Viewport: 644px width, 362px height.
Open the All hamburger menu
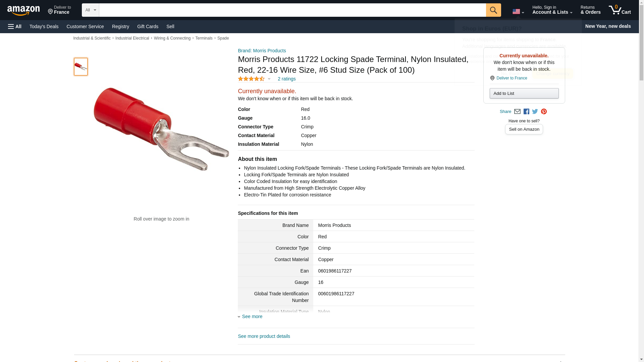[15, 26]
